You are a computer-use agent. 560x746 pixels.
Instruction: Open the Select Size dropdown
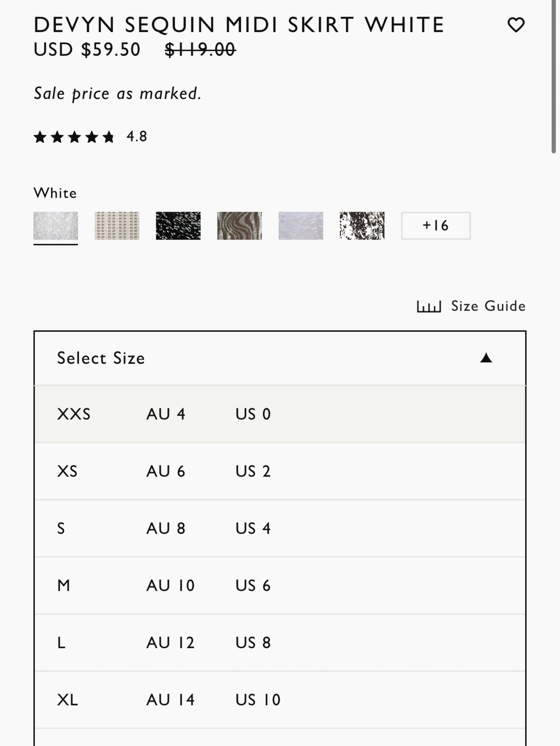280,358
